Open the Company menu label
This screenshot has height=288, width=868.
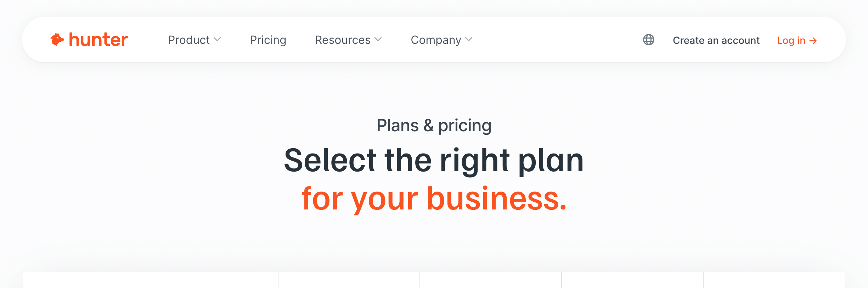(436, 40)
